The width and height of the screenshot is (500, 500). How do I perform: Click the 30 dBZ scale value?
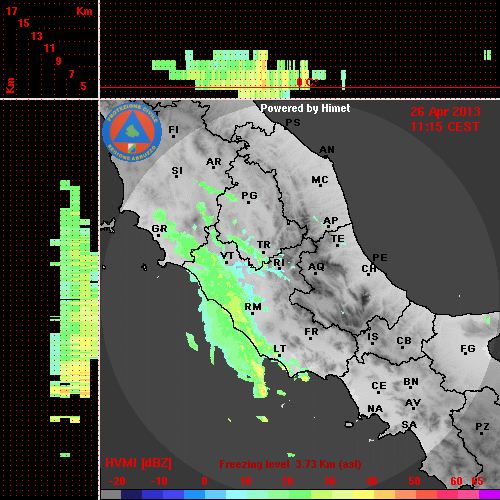point(329,481)
